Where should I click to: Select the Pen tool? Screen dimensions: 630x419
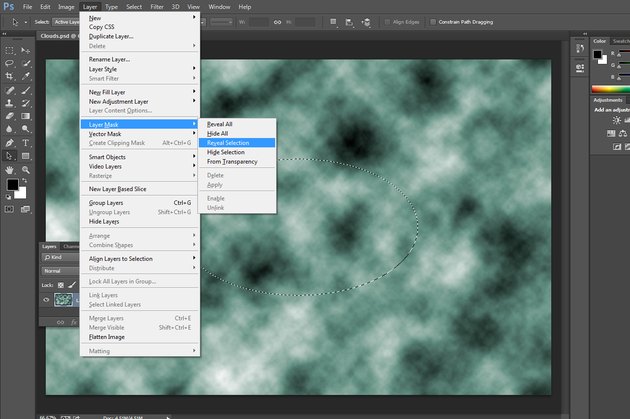pyautogui.click(x=9, y=143)
